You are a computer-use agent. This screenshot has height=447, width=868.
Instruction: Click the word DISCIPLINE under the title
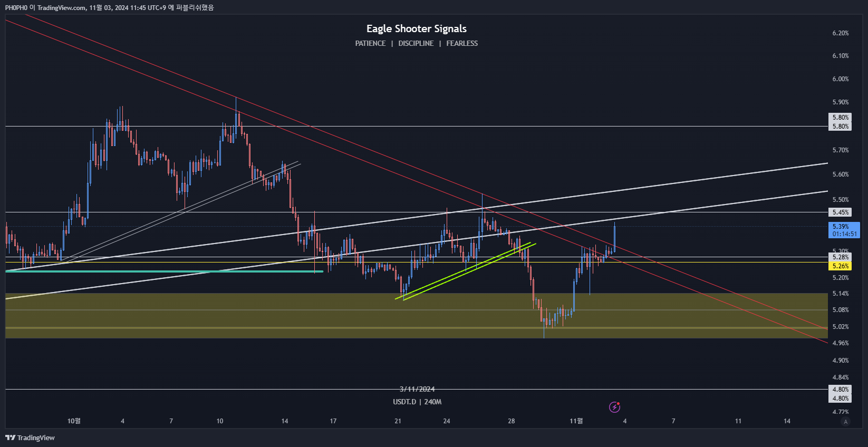click(416, 43)
